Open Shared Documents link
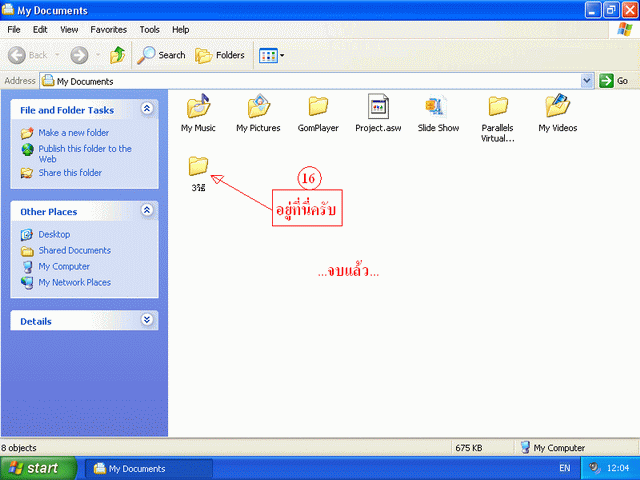Image resolution: width=640 pixels, height=480 pixels. (75, 250)
